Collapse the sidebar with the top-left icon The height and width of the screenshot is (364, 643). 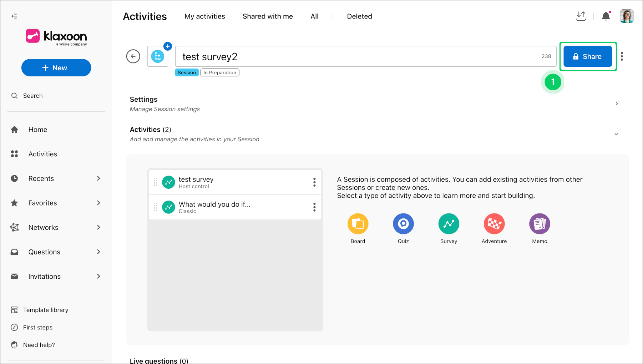click(x=14, y=16)
